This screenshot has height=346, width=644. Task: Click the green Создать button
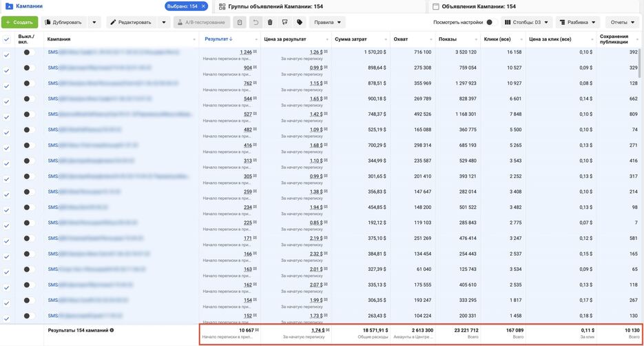pyautogui.click(x=20, y=22)
